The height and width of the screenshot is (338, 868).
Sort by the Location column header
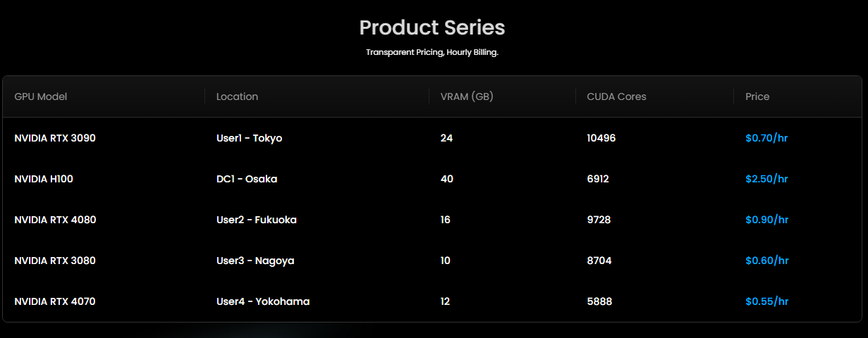(237, 96)
